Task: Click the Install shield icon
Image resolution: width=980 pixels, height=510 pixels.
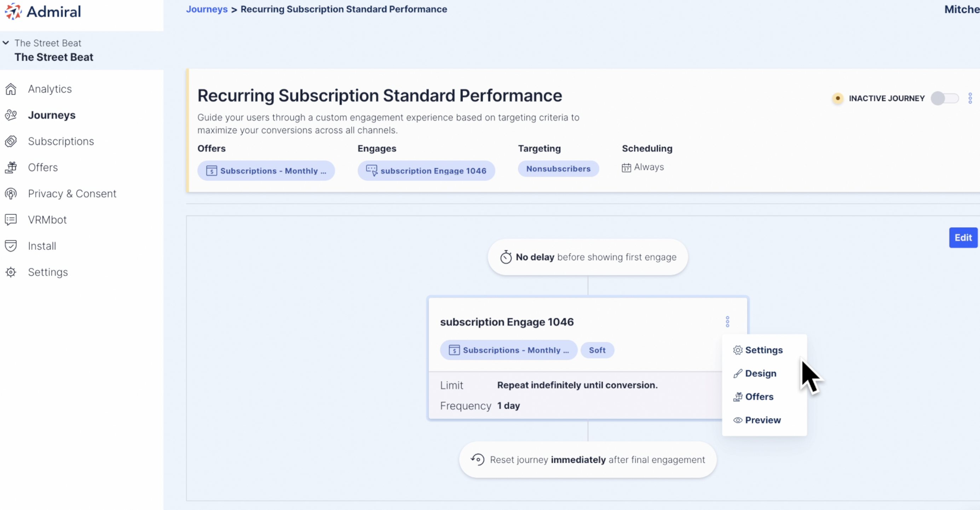Action: 11,246
